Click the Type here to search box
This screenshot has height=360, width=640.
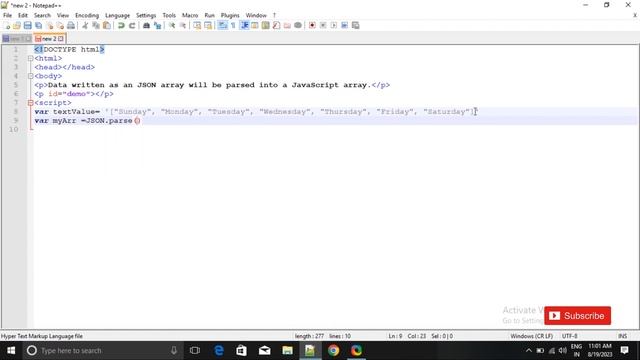(x=102, y=351)
